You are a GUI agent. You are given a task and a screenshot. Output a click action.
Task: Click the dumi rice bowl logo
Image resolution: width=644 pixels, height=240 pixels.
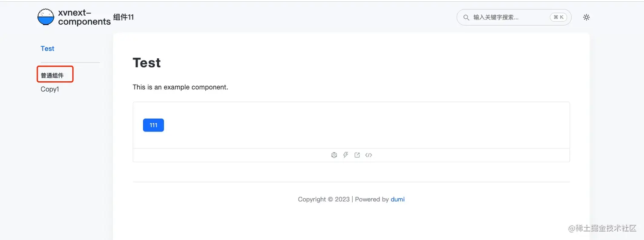pos(46,17)
